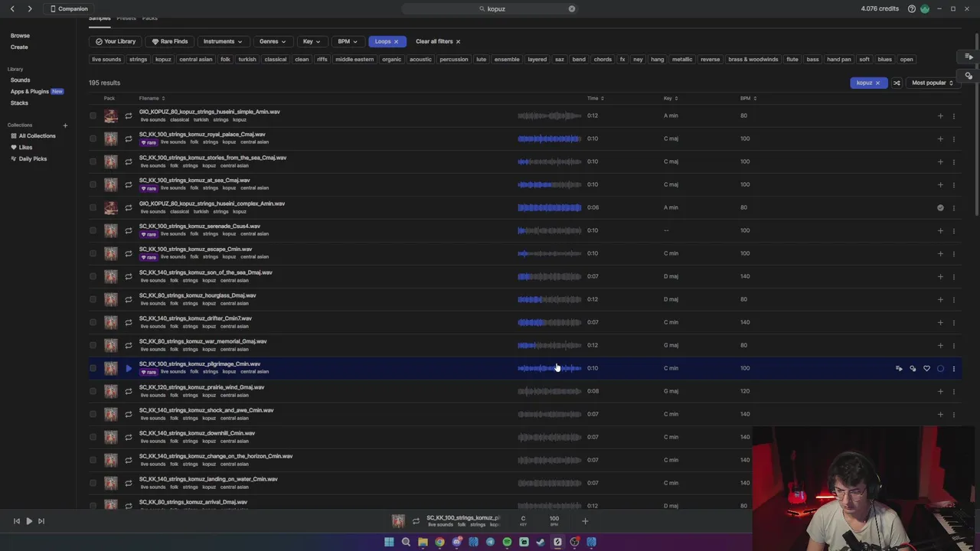This screenshot has height=551, width=980.
Task: Add the now-playing sample with plus
Action: (x=585, y=521)
